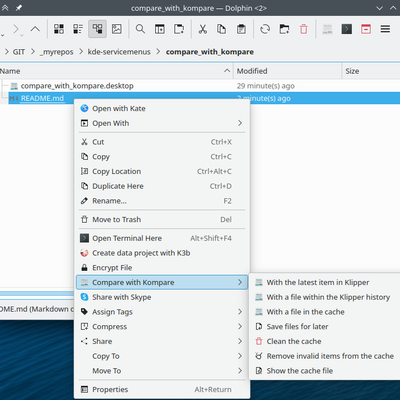This screenshot has width=400, height=400.
Task: Expand the Open With submenu arrow
Action: 240,123
